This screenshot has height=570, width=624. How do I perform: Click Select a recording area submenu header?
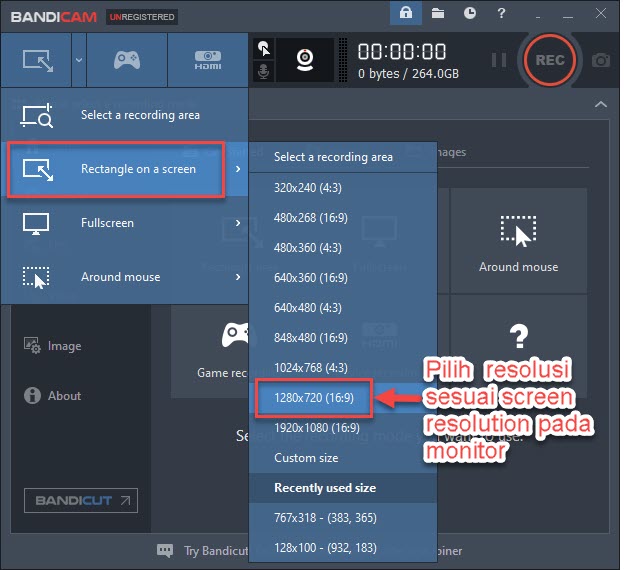[343, 157]
